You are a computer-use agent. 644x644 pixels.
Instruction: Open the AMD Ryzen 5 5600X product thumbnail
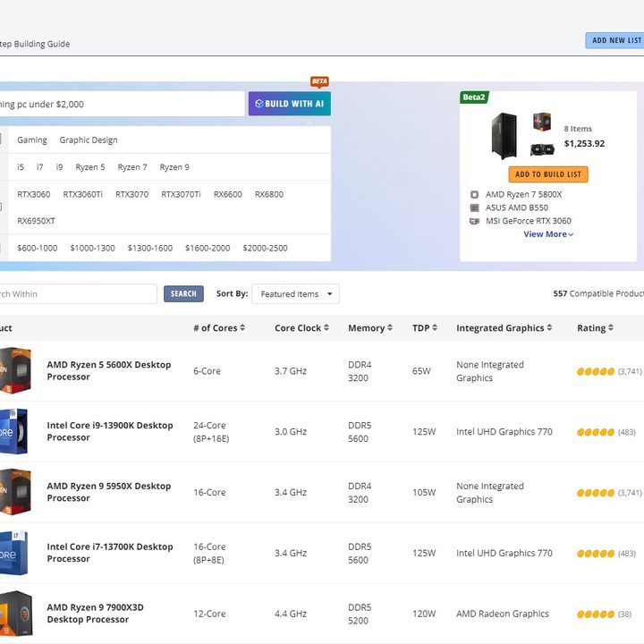click(x=15, y=370)
